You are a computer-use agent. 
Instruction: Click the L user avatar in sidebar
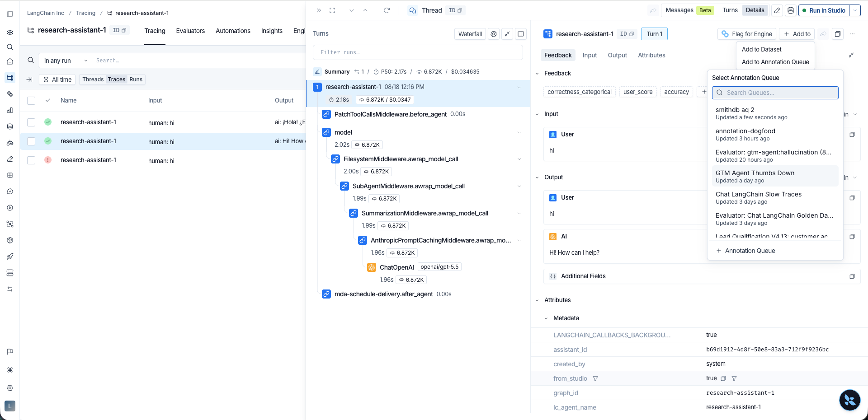point(10,406)
